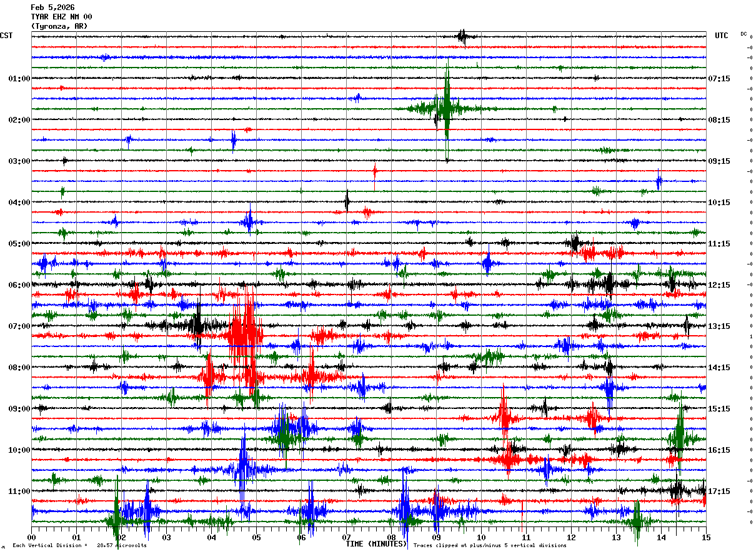The height and width of the screenshot is (554, 756).
Task: Click the 07:15 UTC time label
Action: pyautogui.click(x=720, y=79)
